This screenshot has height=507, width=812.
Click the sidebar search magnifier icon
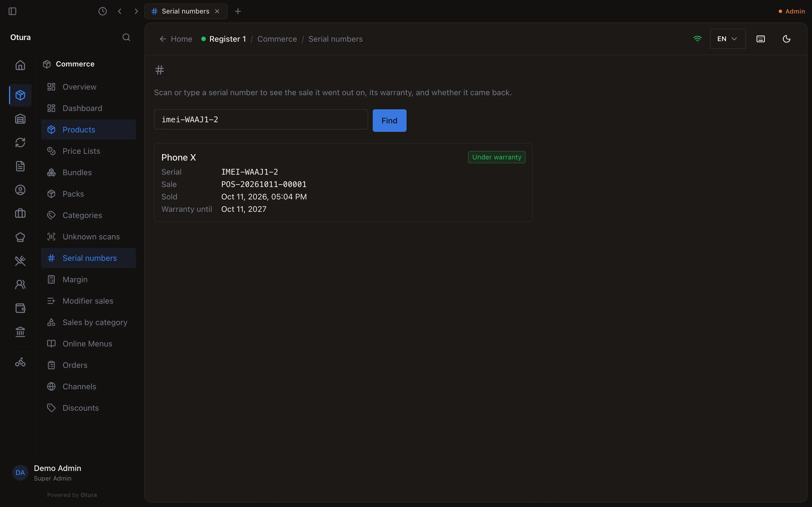126,37
